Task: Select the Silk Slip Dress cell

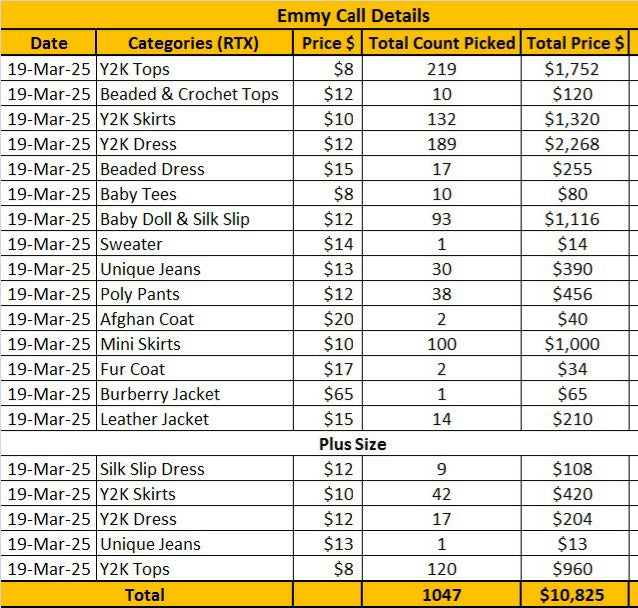Action: click(194, 469)
